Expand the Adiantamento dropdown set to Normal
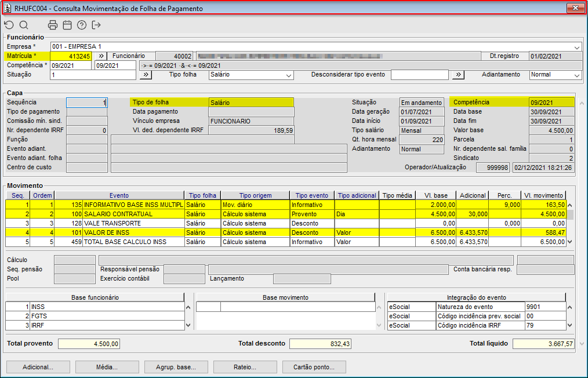This screenshot has height=378, width=588. [x=576, y=75]
